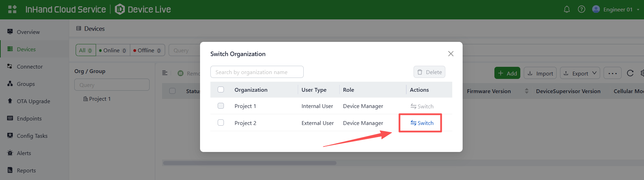Image resolution: width=644 pixels, height=180 pixels.
Task: Open Connector in the sidebar
Action: pyautogui.click(x=30, y=66)
